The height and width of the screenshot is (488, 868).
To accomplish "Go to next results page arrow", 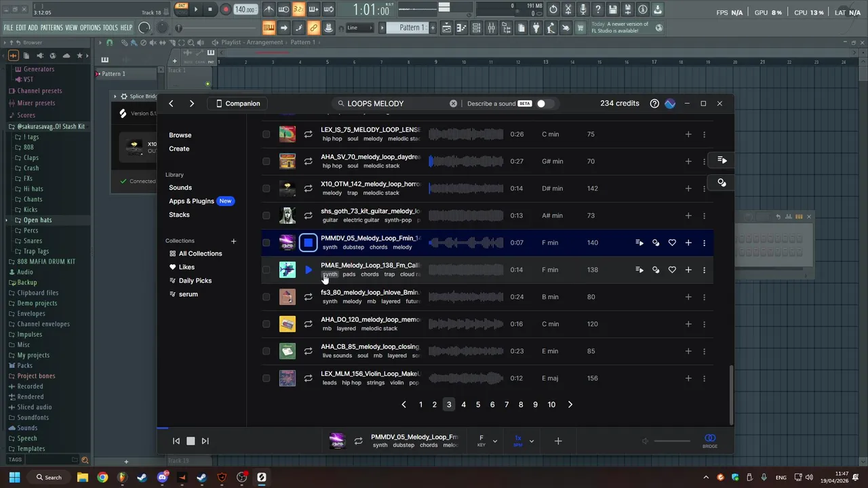I will click(x=570, y=405).
